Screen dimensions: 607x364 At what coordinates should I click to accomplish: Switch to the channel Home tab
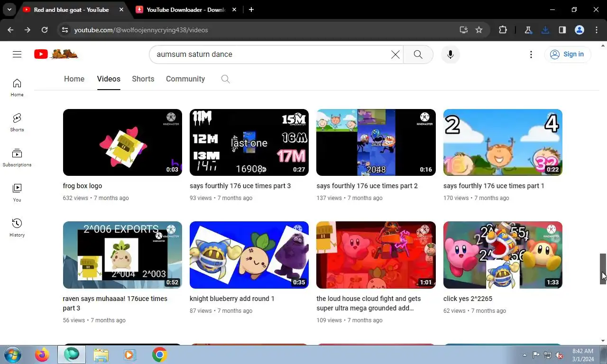tap(74, 79)
